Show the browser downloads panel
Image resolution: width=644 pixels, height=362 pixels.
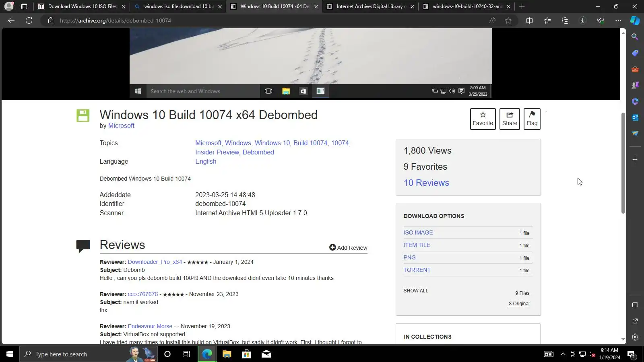point(583,21)
